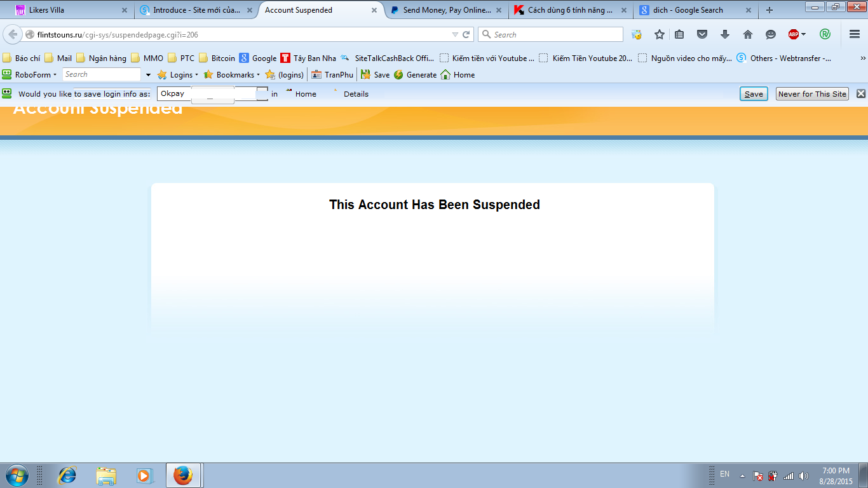This screenshot has width=868, height=488.
Task: Open the RoboForm Home toolbar item
Action: click(x=458, y=74)
